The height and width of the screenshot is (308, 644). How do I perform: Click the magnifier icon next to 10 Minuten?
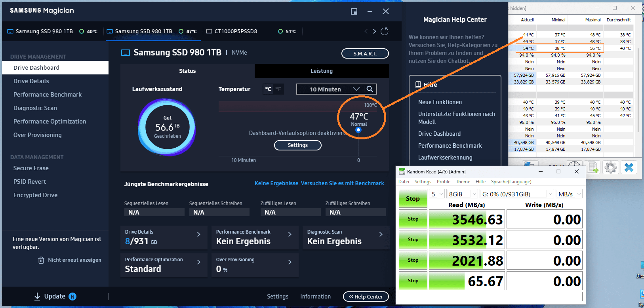[370, 89]
